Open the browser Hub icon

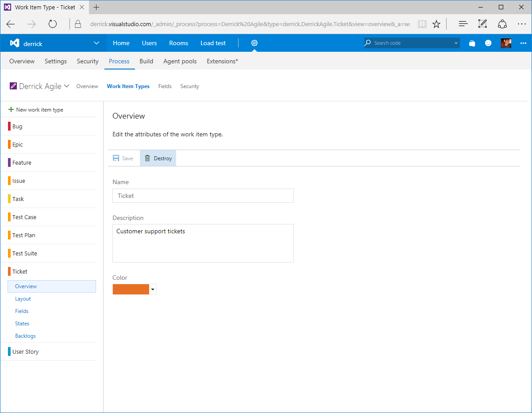click(463, 24)
